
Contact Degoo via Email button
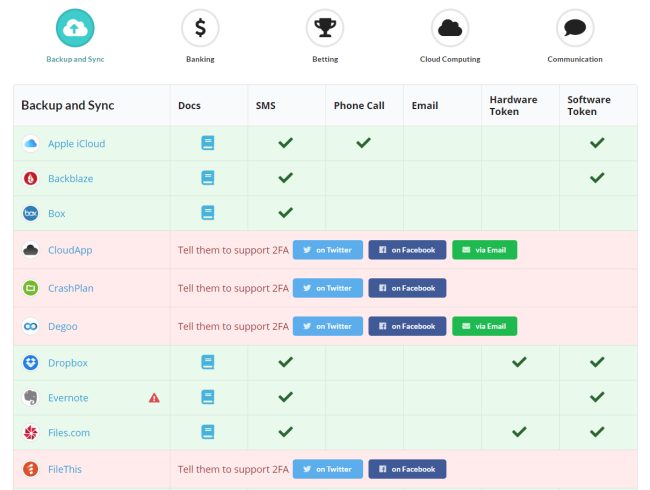click(484, 326)
